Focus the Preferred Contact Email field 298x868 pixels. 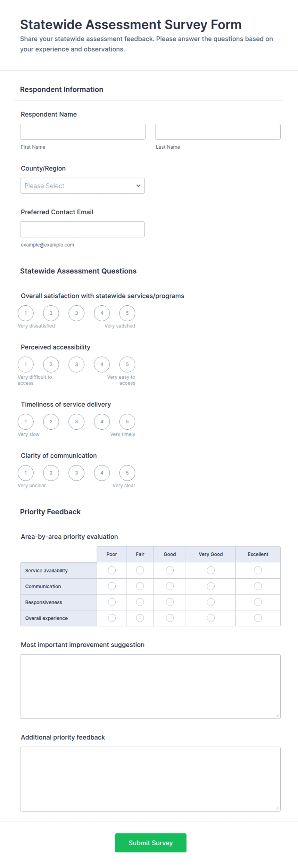coord(82,229)
